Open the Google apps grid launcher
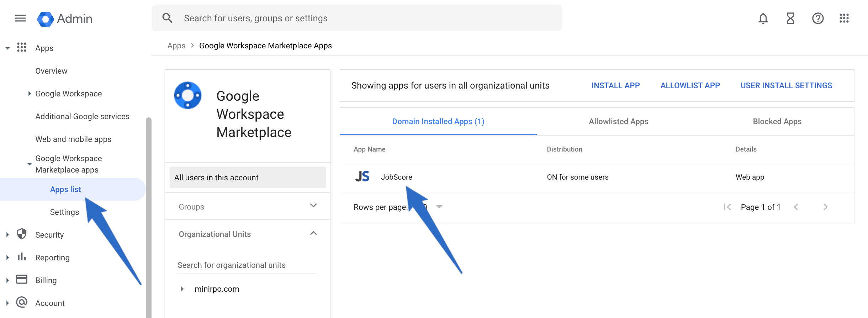The width and height of the screenshot is (868, 318). tap(844, 18)
